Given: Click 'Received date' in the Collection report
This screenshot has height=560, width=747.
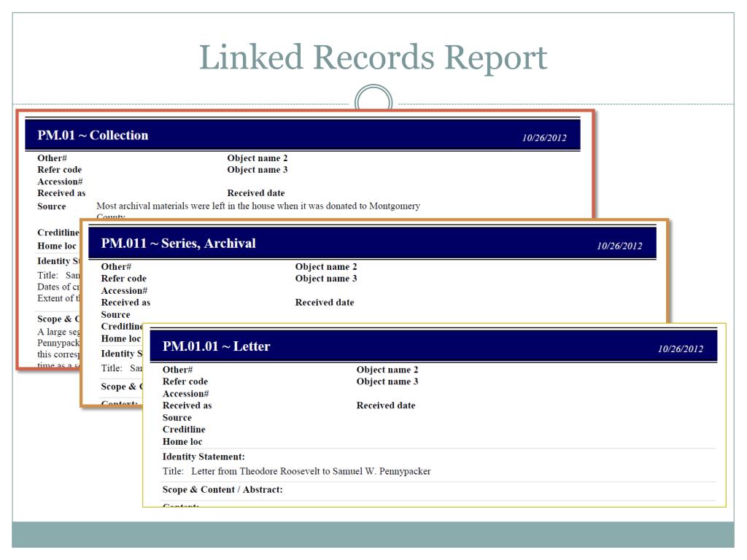Looking at the screenshot, I should point(256,192).
